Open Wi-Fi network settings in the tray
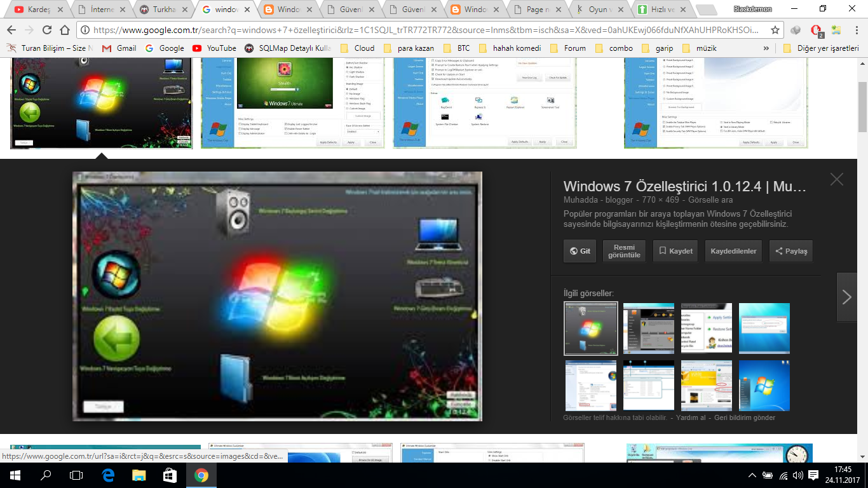This screenshot has height=488, width=868. [783, 475]
